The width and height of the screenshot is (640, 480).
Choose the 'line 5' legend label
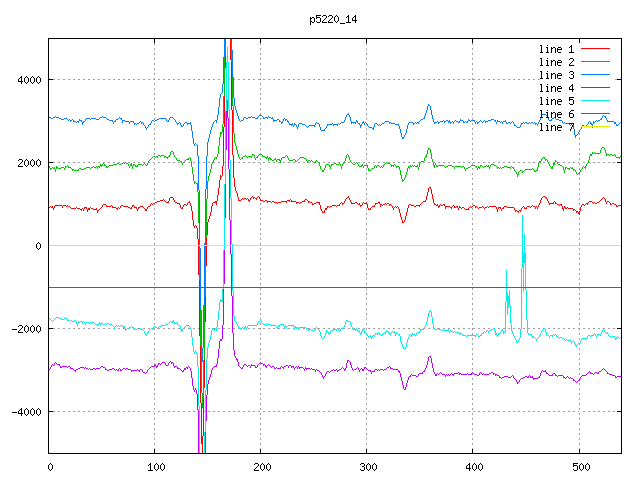tap(556, 101)
